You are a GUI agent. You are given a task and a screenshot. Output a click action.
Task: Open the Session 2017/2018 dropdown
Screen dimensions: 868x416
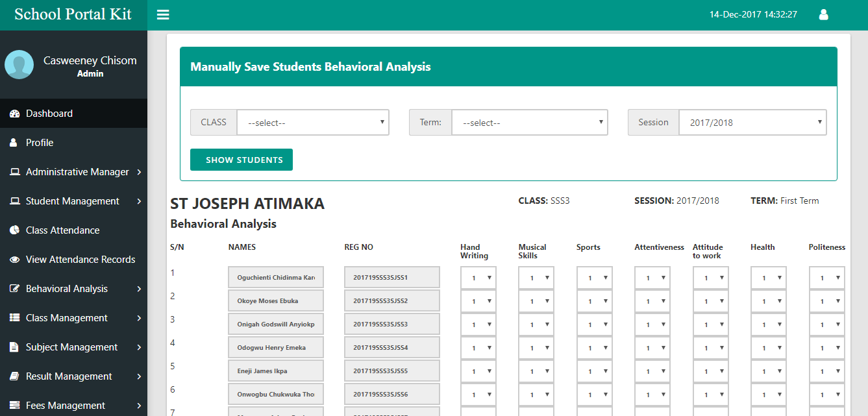(752, 123)
